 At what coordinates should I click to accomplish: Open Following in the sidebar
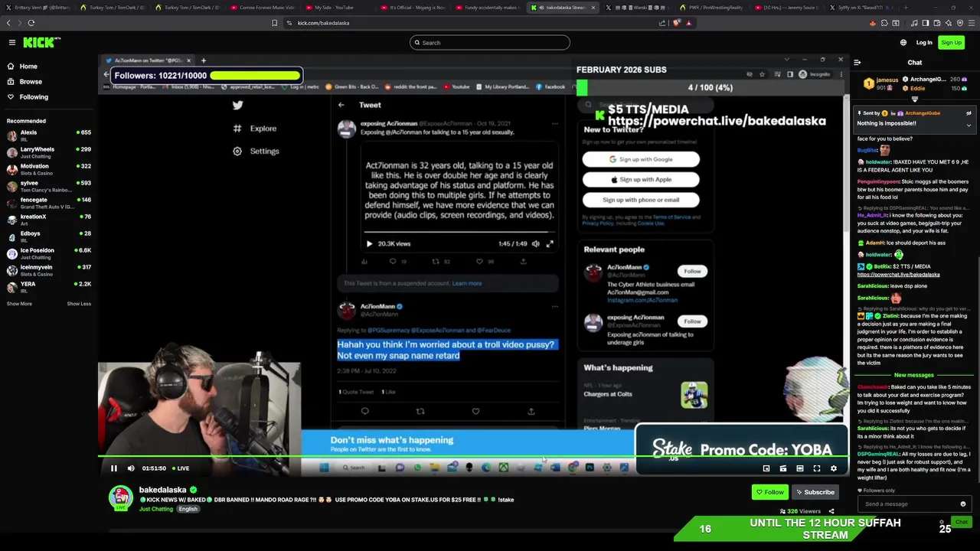pyautogui.click(x=34, y=97)
